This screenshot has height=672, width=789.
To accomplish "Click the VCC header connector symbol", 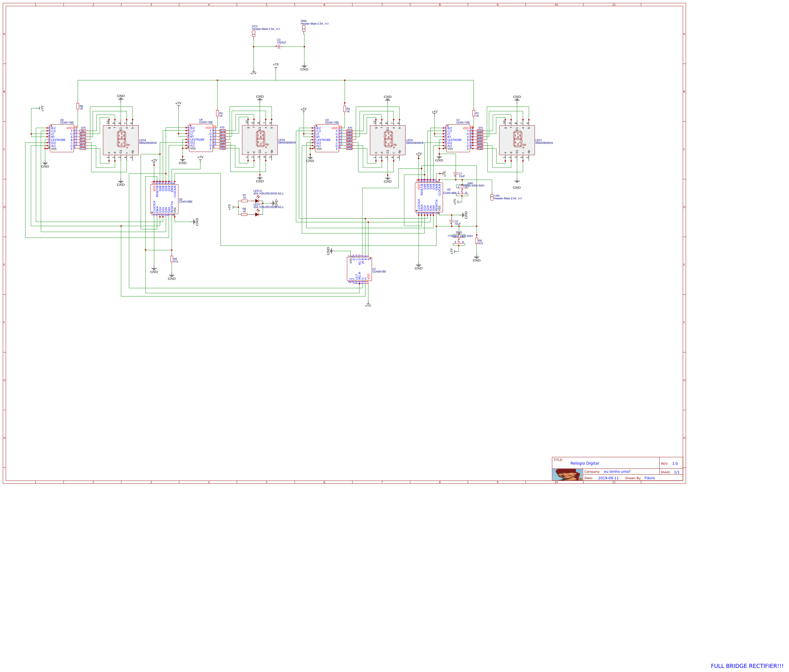I will click(254, 34).
